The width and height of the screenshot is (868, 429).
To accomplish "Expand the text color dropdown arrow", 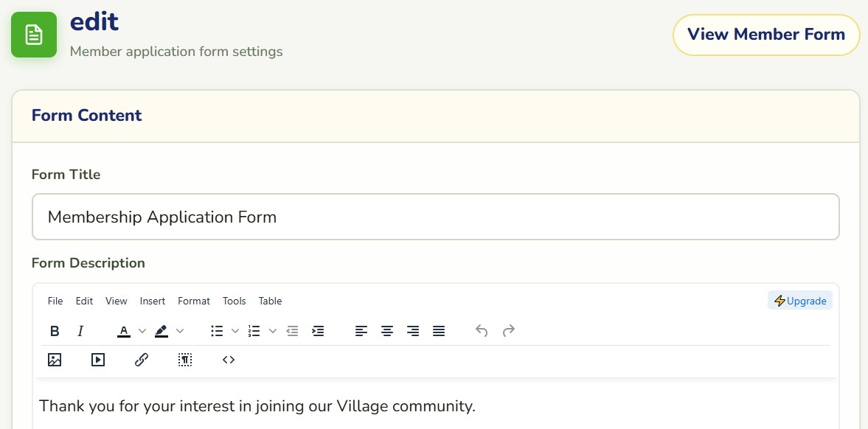I will tap(142, 331).
